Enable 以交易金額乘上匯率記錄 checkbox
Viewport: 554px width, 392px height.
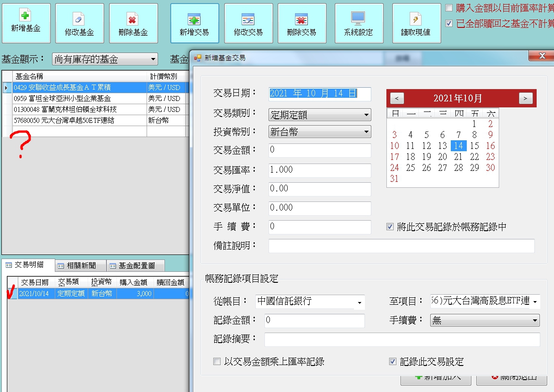[217, 362]
